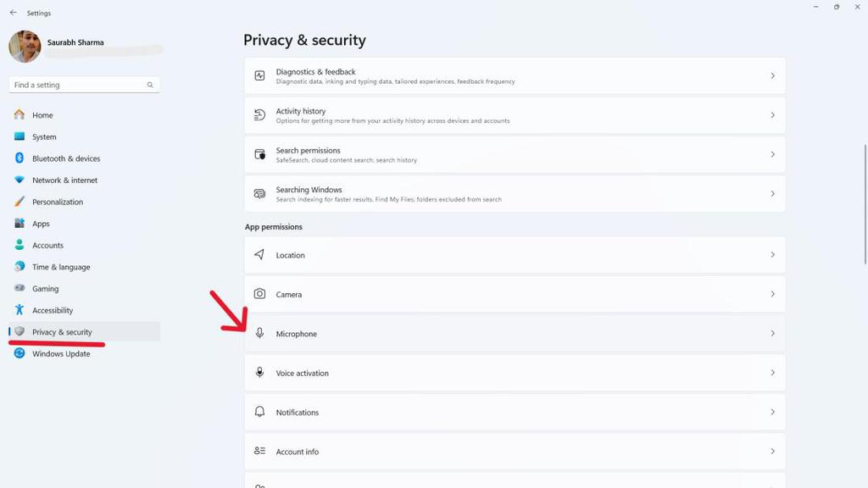The height and width of the screenshot is (488, 868).
Task: Open Bluetooth & devices in sidebar
Action: tap(65, 158)
